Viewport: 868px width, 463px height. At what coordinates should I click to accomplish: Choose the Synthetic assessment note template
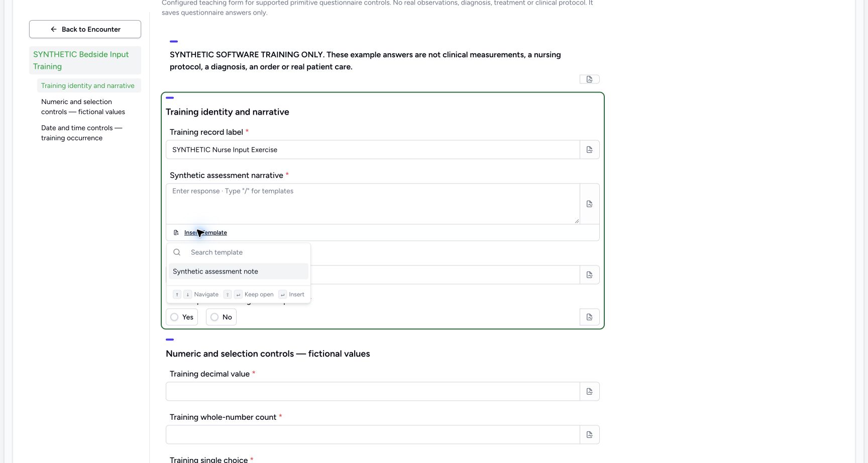pos(239,271)
